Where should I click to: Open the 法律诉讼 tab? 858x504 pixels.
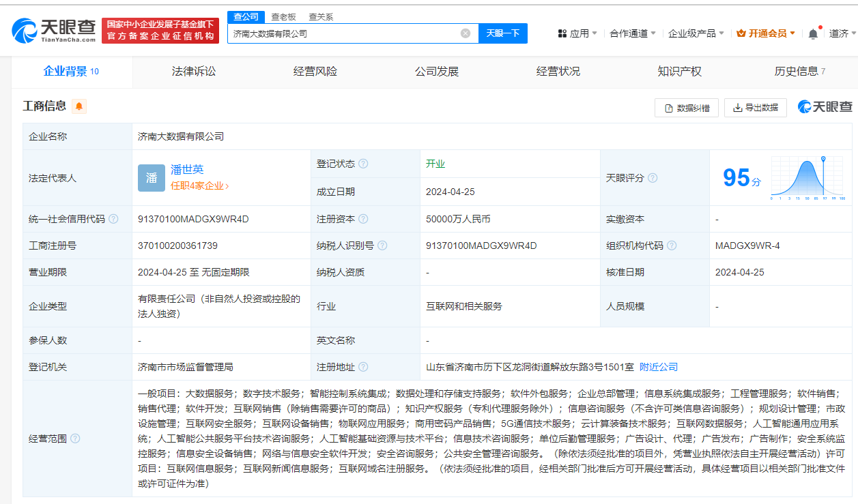click(x=192, y=71)
